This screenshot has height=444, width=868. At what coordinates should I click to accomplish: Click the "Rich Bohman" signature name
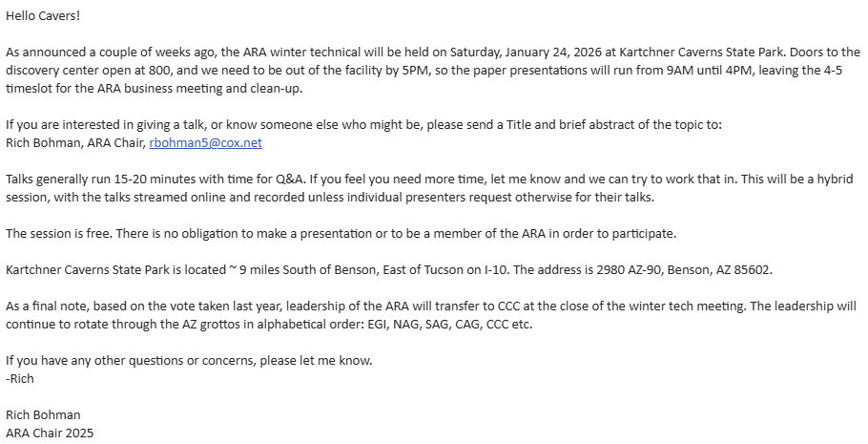click(43, 414)
